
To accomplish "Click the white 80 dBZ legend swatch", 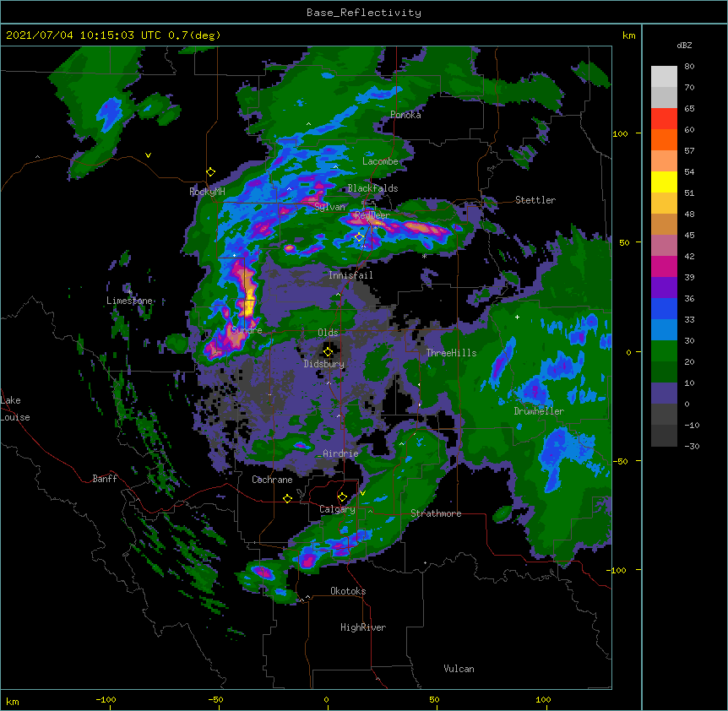I will pyautogui.click(x=664, y=77).
